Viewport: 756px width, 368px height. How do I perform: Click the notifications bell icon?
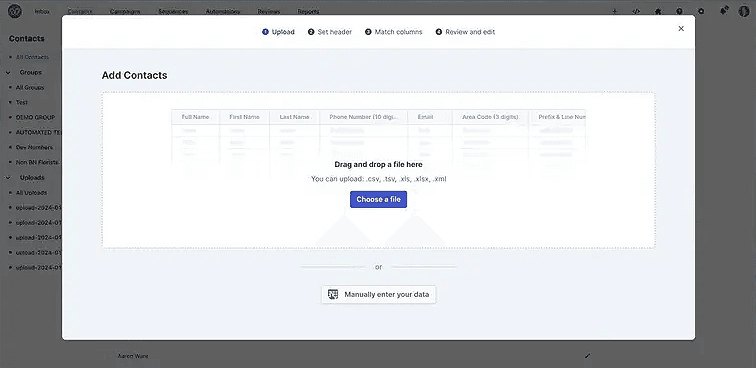point(724,11)
